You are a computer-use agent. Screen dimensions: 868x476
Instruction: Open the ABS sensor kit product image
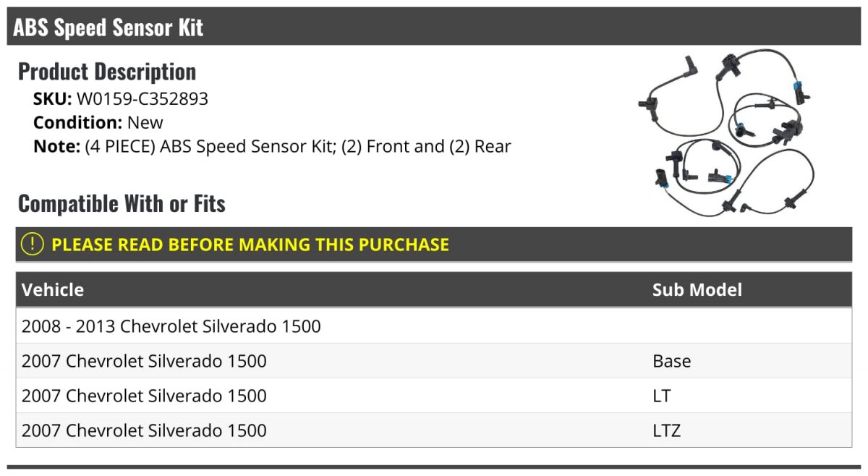click(x=736, y=132)
